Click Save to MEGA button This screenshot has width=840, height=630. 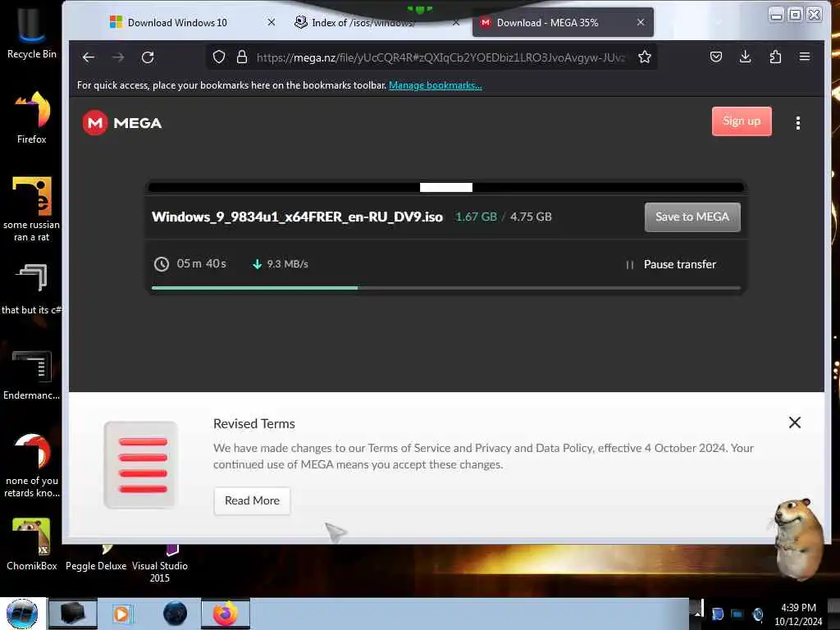coord(692,217)
